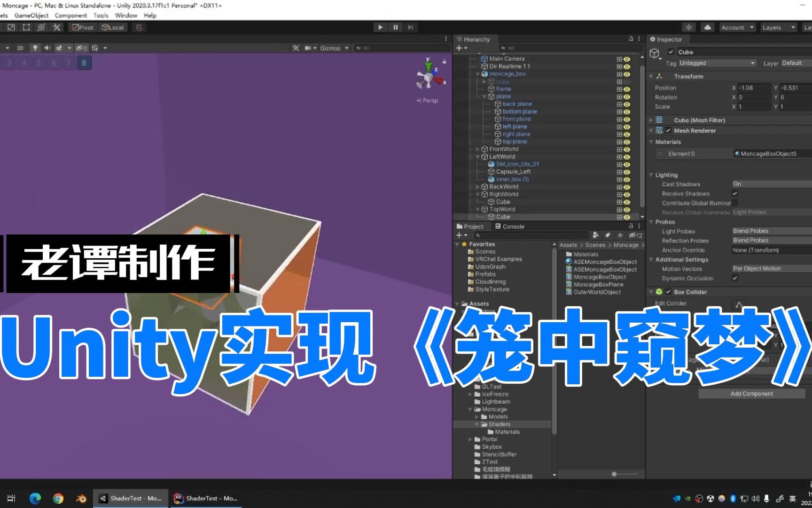This screenshot has width=812, height=508.
Task: Adjust Project icon size slider
Action: click(x=614, y=474)
